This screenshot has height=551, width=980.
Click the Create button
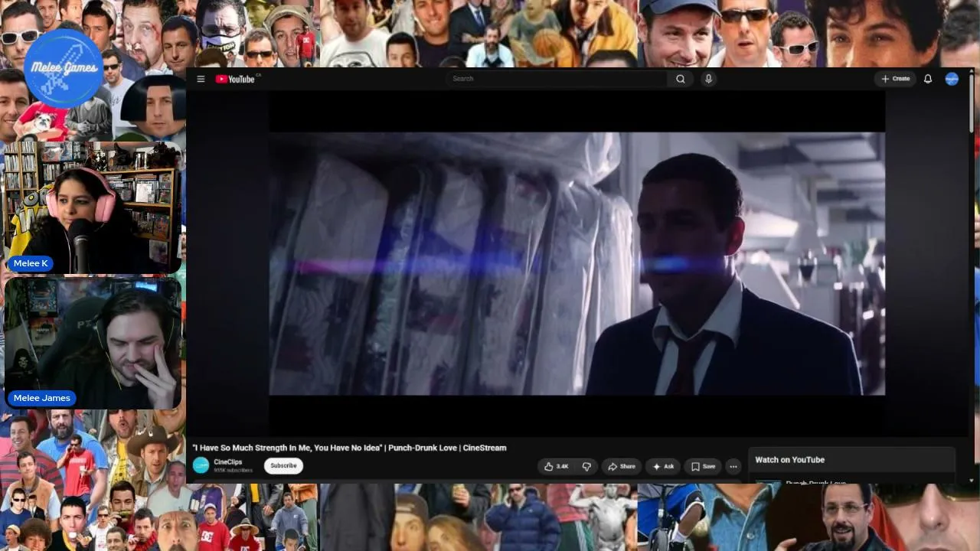tap(895, 79)
